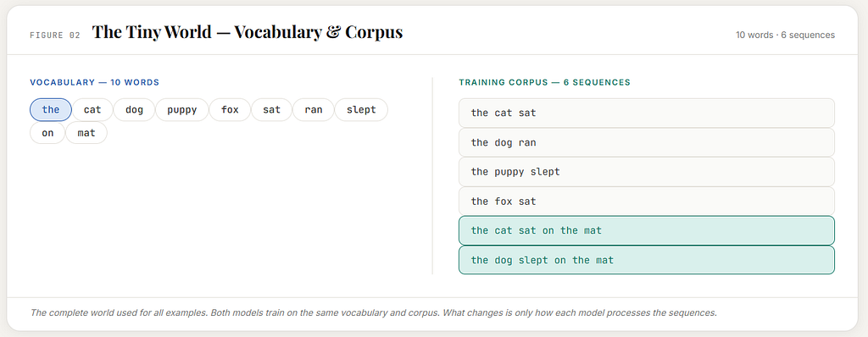Choose the 'fox' word chip
Screen dimensions: 868x337
(x=230, y=109)
